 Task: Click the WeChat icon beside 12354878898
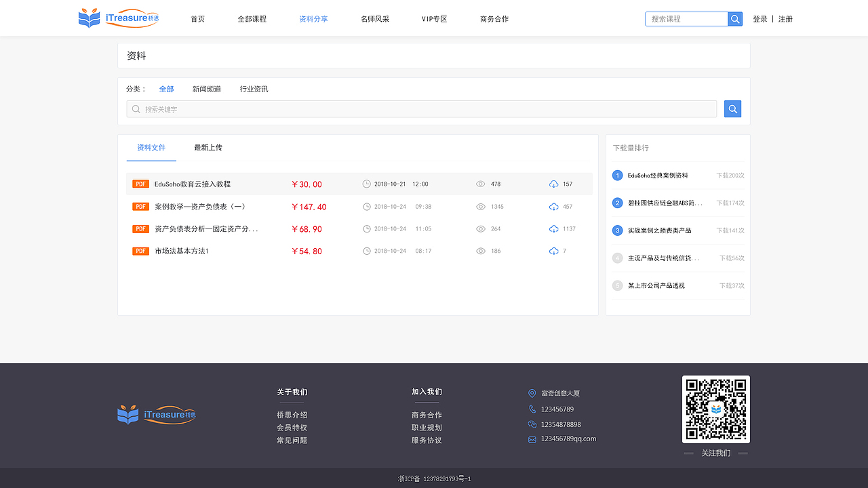pyautogui.click(x=532, y=424)
